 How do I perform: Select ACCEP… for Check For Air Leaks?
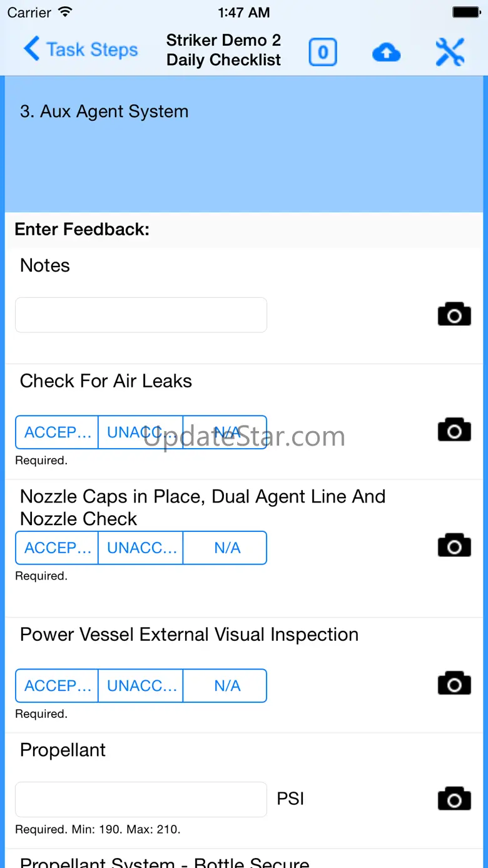(x=57, y=432)
